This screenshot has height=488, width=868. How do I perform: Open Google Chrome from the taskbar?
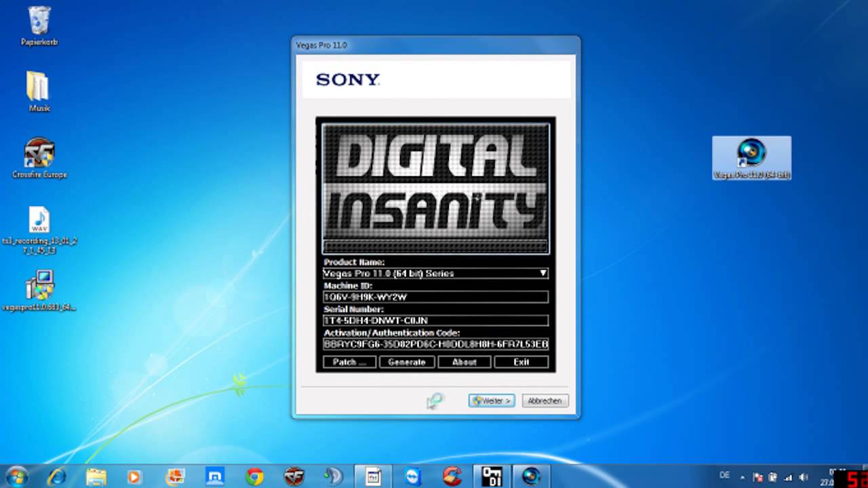pyautogui.click(x=254, y=476)
